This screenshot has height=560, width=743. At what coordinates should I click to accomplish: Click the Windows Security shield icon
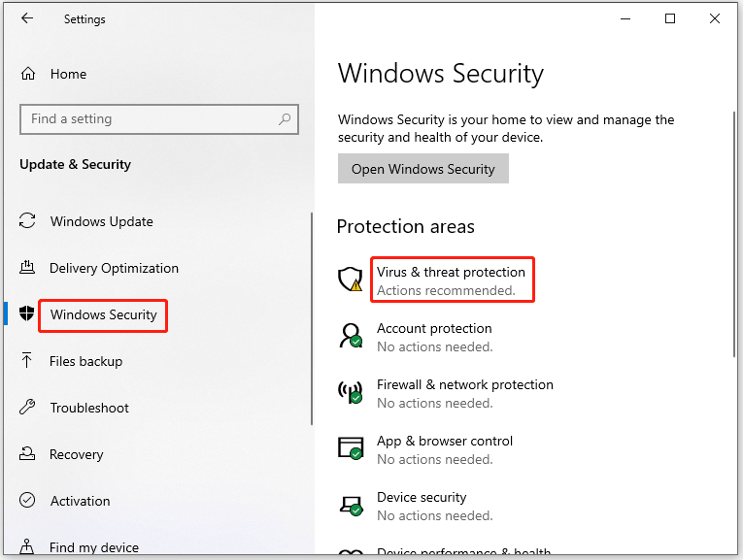27,314
